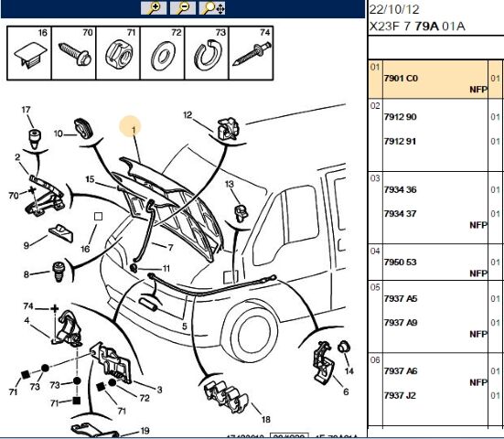Select the rivet thumbnail numbered 74
This screenshot has height=439, width=504.
[x=251, y=53]
